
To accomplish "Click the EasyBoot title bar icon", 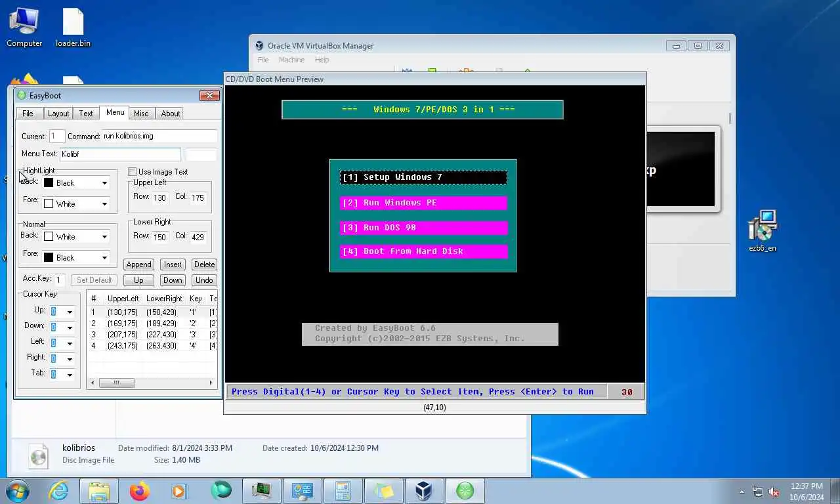I will coord(22,96).
